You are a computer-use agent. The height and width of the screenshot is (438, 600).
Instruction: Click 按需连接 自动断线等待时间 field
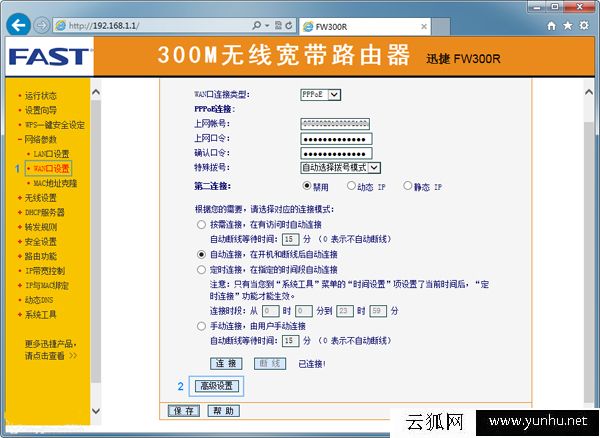tap(290, 239)
